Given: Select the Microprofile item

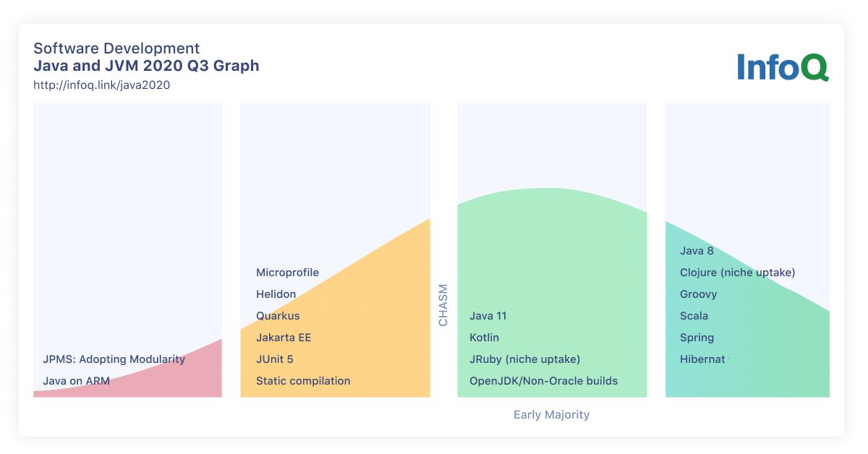Looking at the screenshot, I should click(x=287, y=273).
